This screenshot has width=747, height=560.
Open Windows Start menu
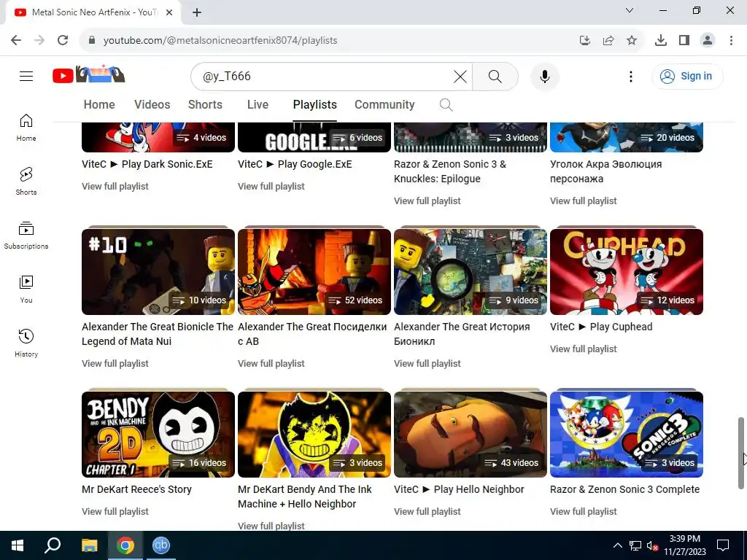coord(18,545)
